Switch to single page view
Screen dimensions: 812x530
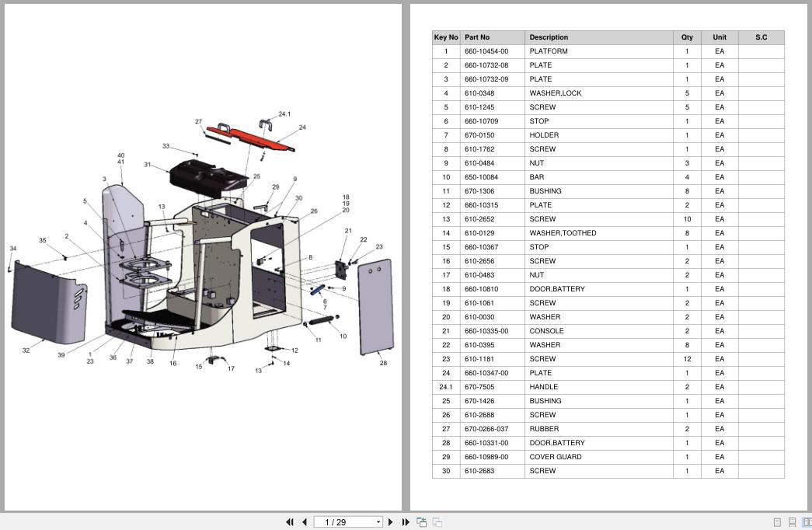[x=777, y=522]
